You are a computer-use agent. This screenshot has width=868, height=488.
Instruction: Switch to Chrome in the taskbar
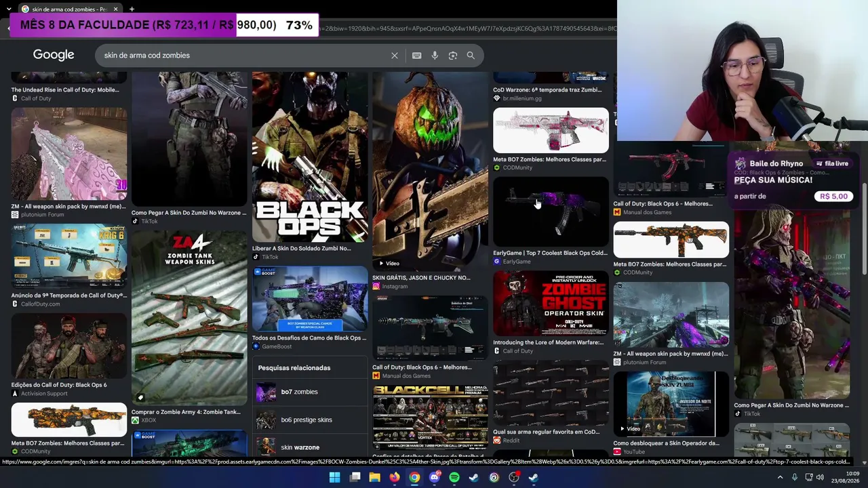(414, 478)
